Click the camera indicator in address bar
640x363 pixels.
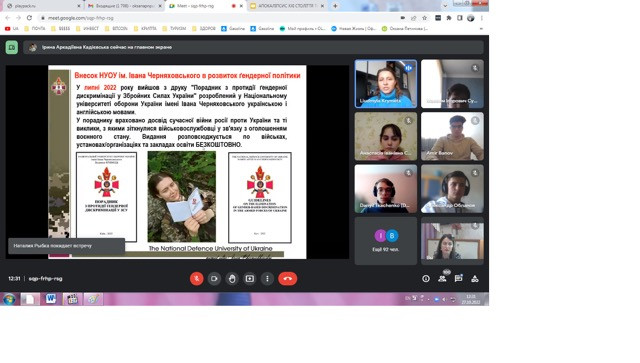[x=402, y=18]
